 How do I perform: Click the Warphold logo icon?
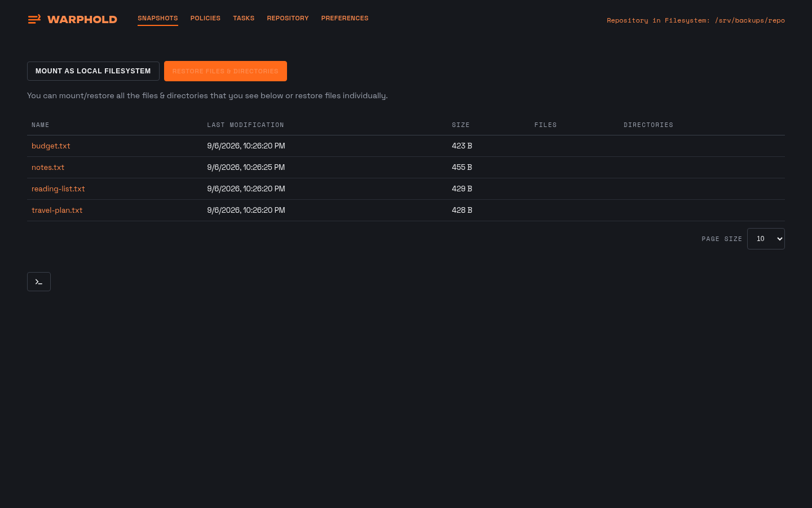tap(34, 20)
